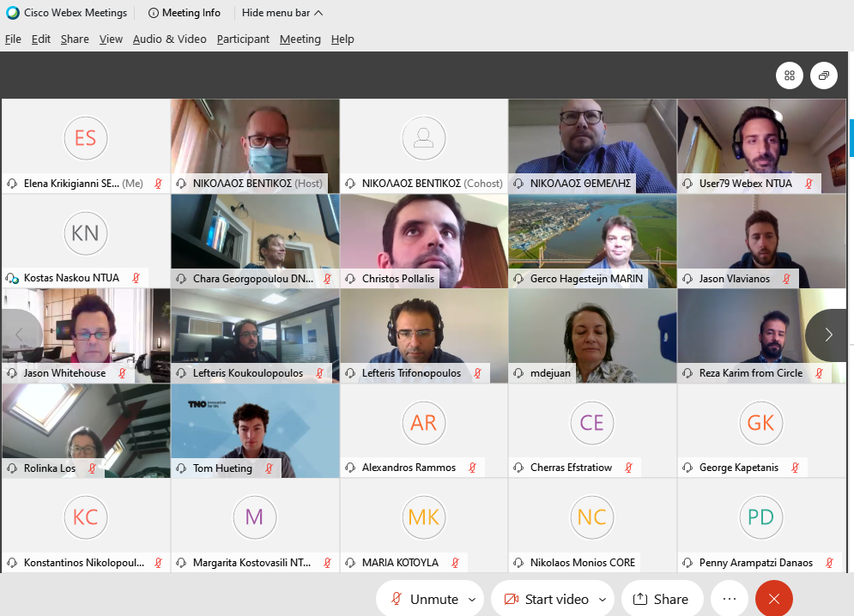Screen dimensions: 854x616
Task: Open the more options ellipsis button
Action: tap(730, 599)
